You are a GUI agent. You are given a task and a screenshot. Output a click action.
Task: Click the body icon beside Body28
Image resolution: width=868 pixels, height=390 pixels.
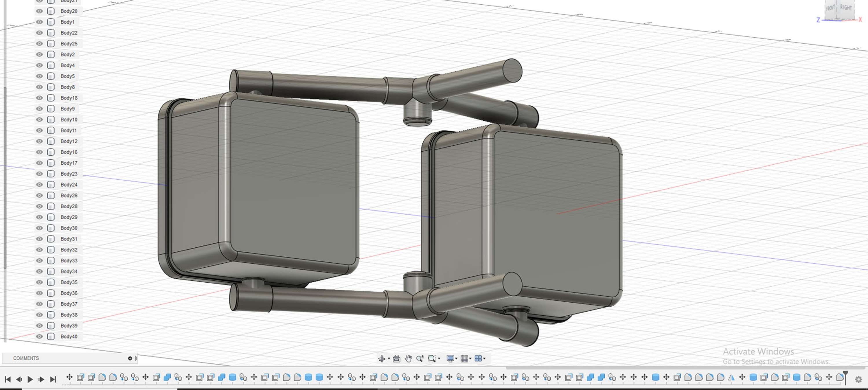tap(51, 206)
